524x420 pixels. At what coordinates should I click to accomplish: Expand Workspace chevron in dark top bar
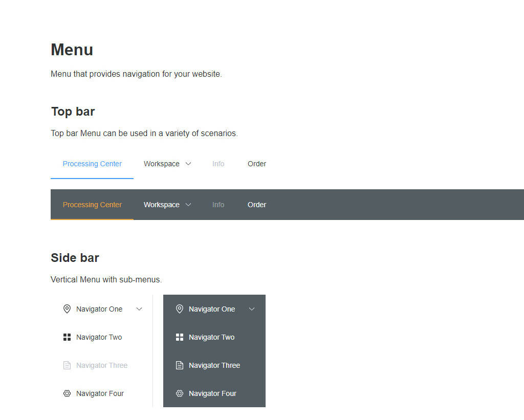click(188, 205)
